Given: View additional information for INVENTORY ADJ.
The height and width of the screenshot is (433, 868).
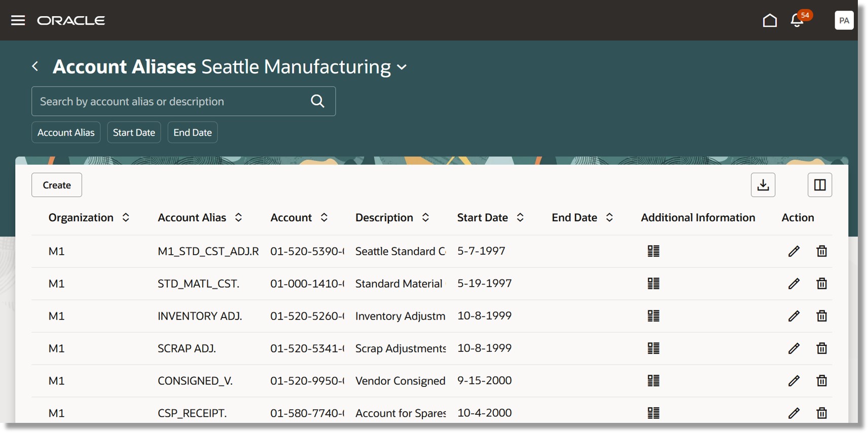Looking at the screenshot, I should pos(654,316).
